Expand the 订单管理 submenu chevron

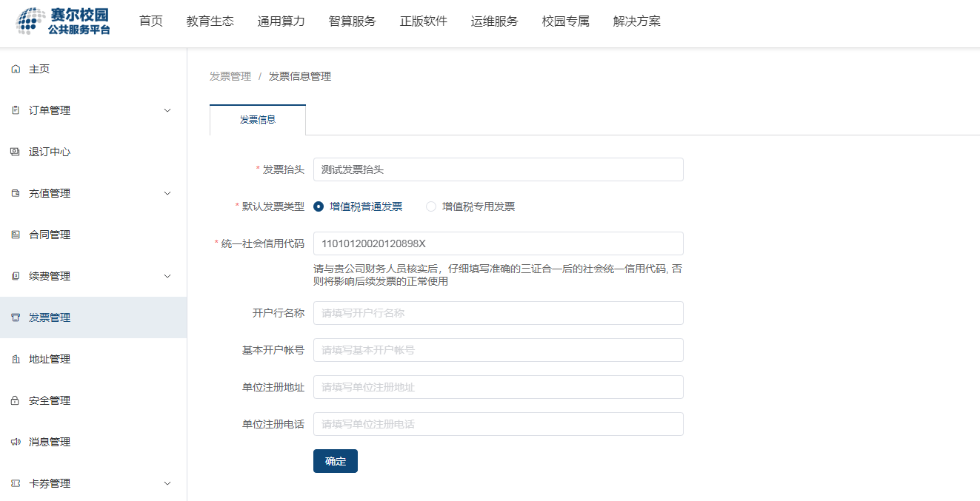[167, 110]
